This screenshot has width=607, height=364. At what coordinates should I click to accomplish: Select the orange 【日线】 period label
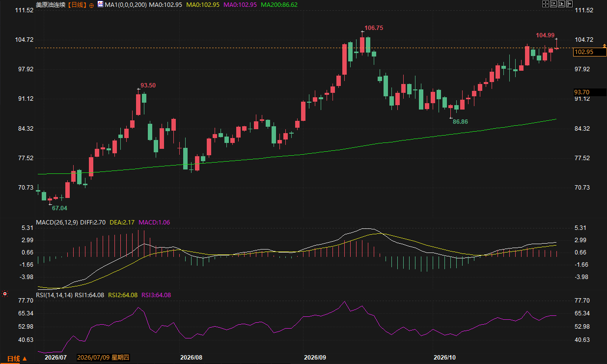tap(76, 4)
